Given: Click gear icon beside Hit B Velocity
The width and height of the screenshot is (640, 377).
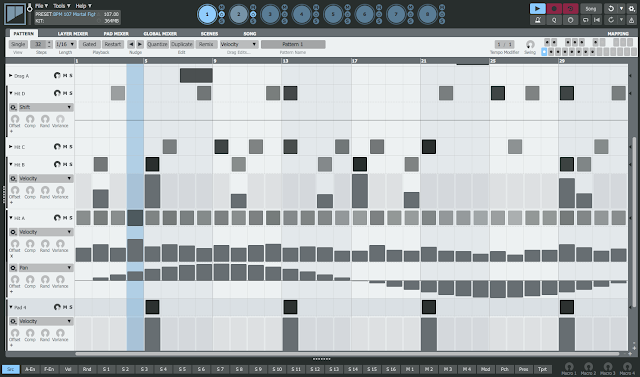Looking at the screenshot, I should pos(13,178).
